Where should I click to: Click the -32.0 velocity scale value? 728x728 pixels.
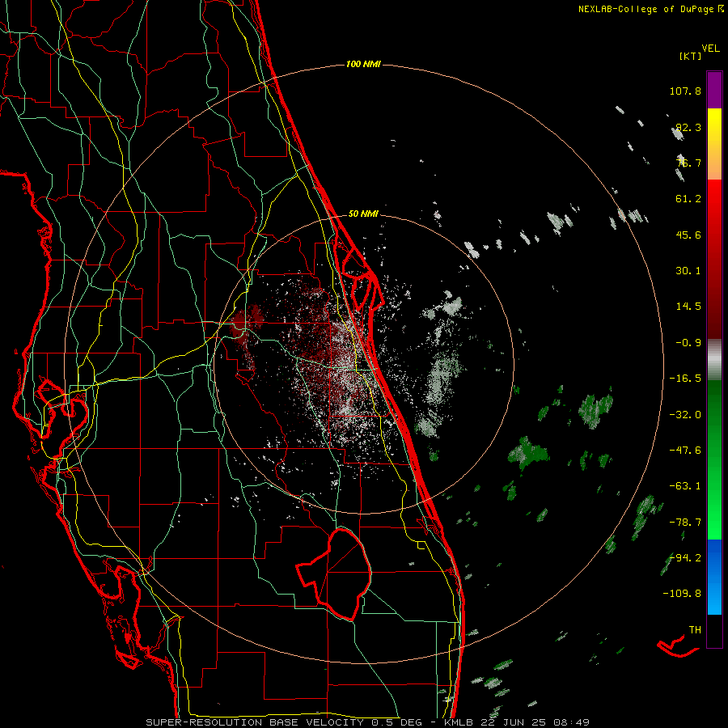coord(685,414)
